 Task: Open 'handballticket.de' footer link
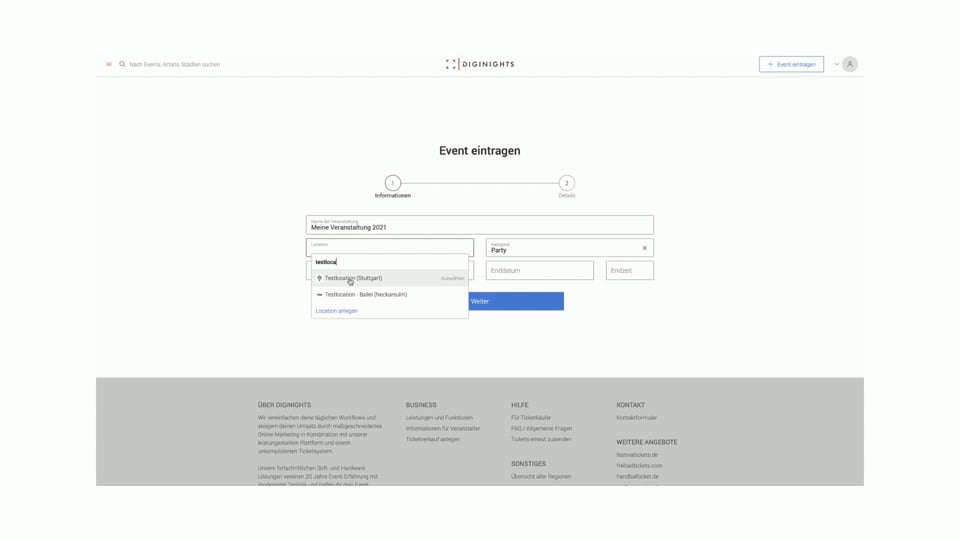tap(637, 476)
